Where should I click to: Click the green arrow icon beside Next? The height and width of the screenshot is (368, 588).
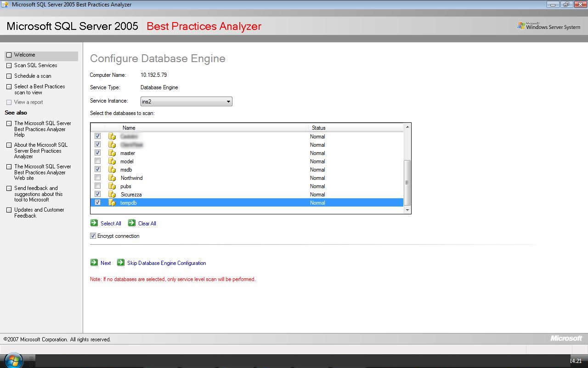(x=94, y=262)
